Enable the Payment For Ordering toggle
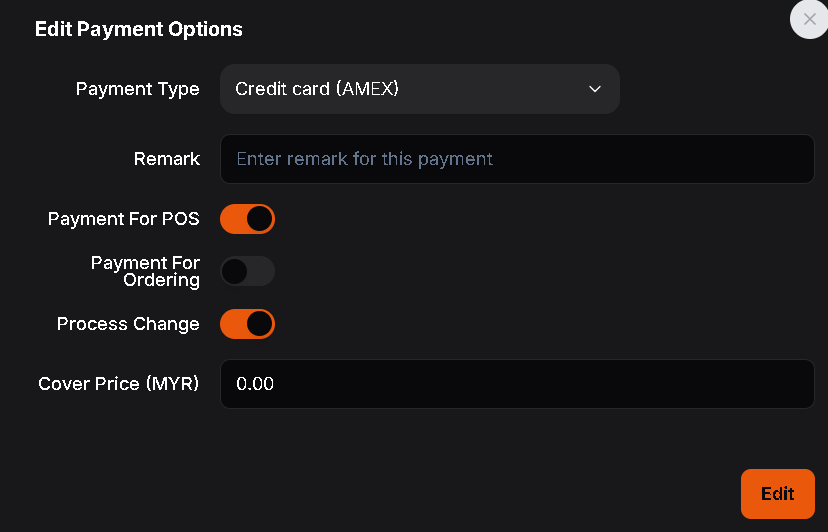 coord(247,271)
